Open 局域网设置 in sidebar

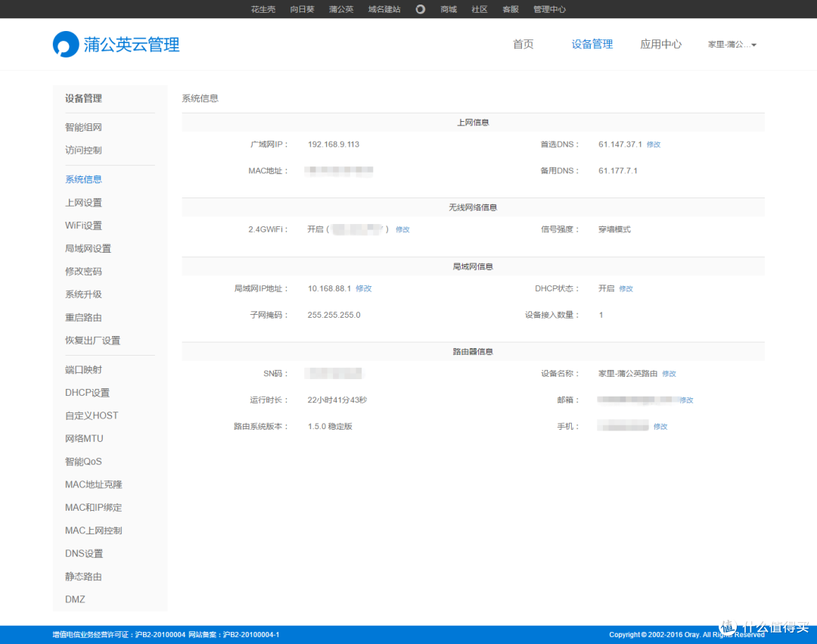(88, 248)
